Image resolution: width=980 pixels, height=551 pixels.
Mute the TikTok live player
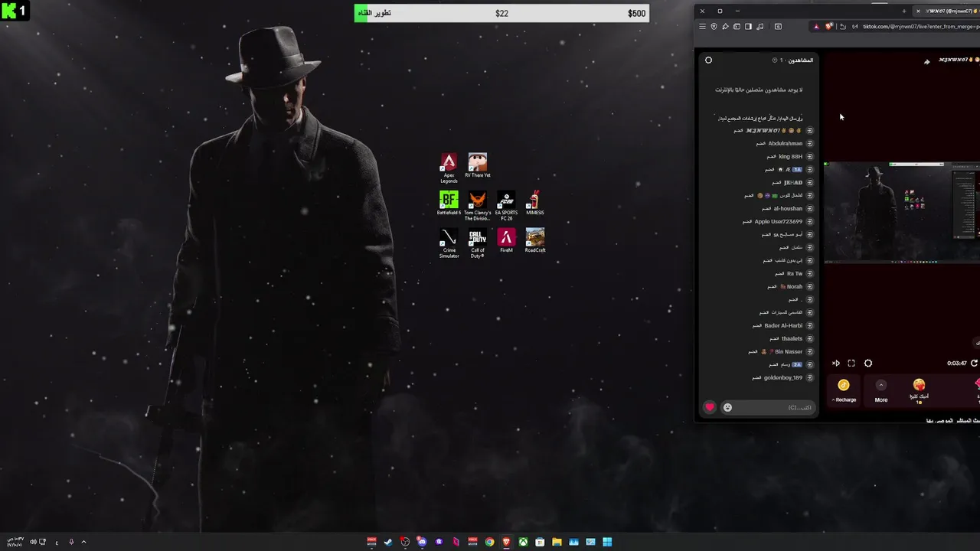pyautogui.click(x=836, y=364)
